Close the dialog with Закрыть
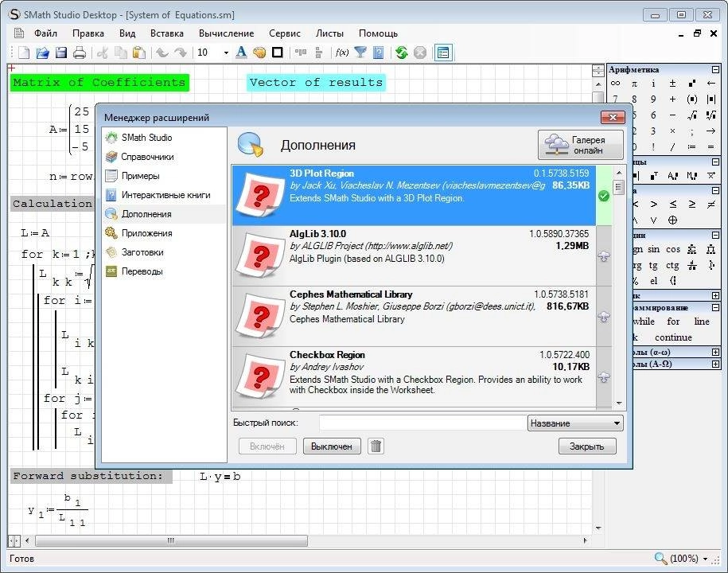Screen dimensions: 728x573 click(x=587, y=446)
